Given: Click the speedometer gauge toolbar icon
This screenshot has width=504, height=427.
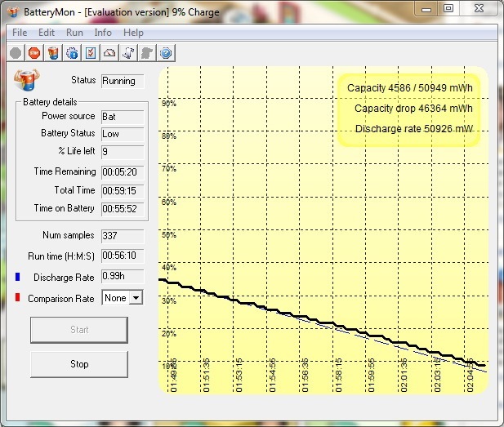Looking at the screenshot, I should 109,53.
